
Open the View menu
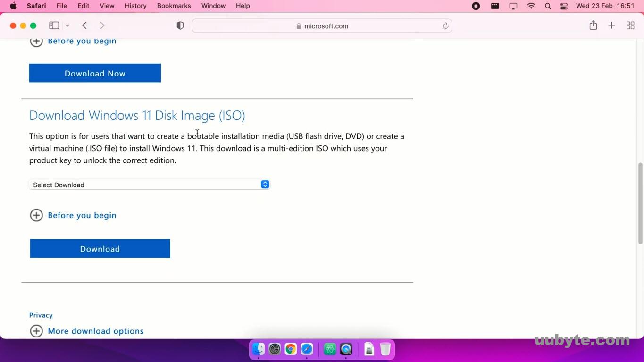tap(107, 6)
